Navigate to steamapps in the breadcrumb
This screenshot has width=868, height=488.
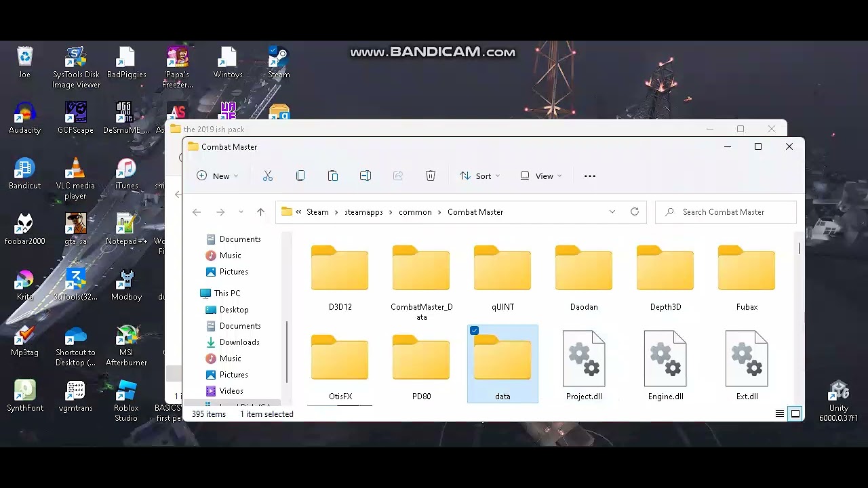363,212
